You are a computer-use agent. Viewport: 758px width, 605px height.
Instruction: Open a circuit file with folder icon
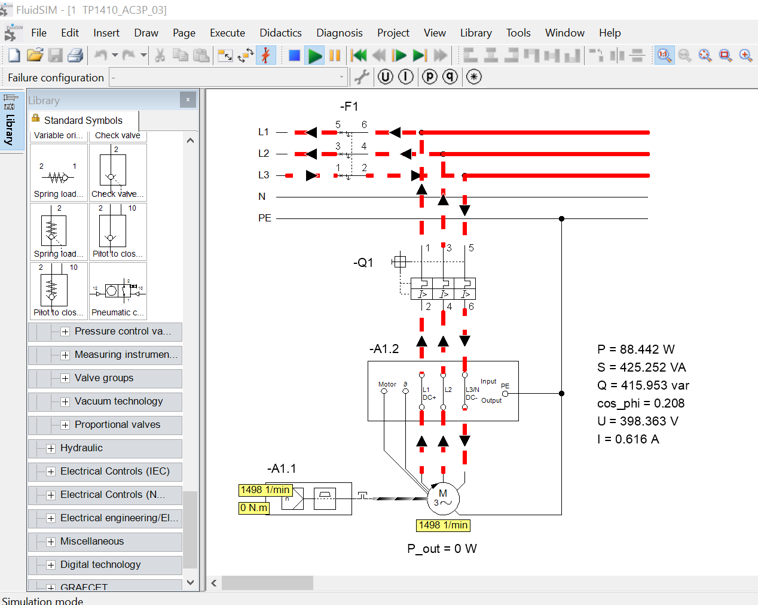point(34,56)
